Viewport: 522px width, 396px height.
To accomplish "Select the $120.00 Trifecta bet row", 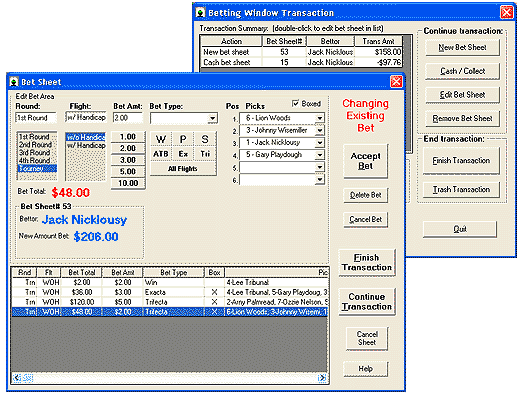I will coord(170,302).
